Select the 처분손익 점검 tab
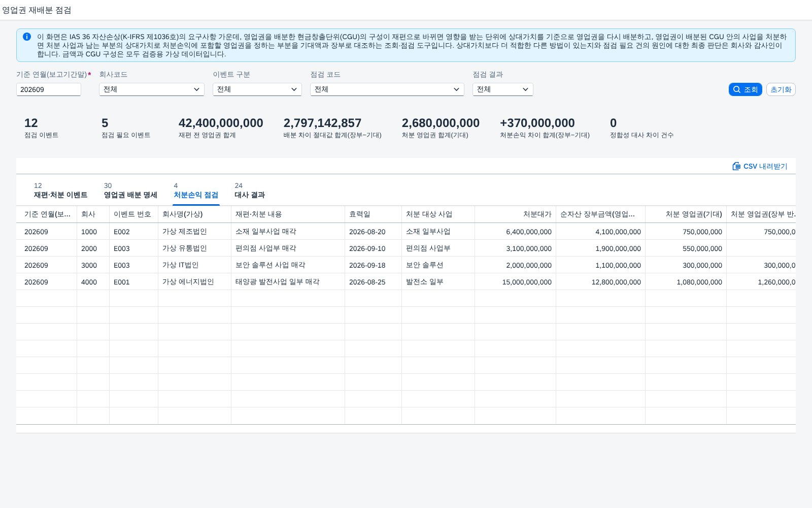Image resolution: width=812 pixels, height=508 pixels. [196, 190]
